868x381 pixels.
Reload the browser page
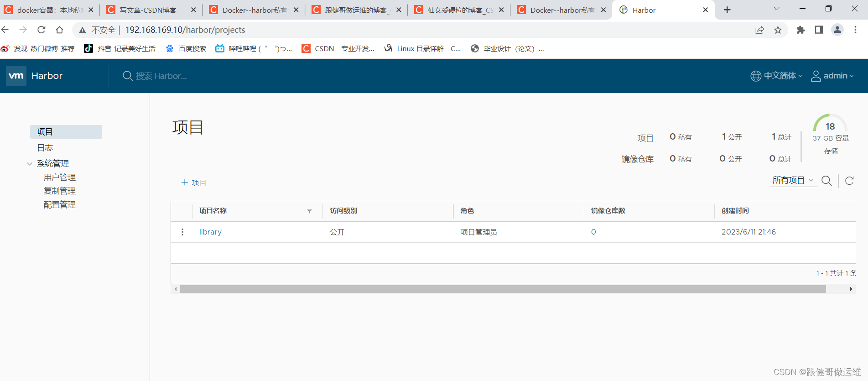click(x=42, y=30)
